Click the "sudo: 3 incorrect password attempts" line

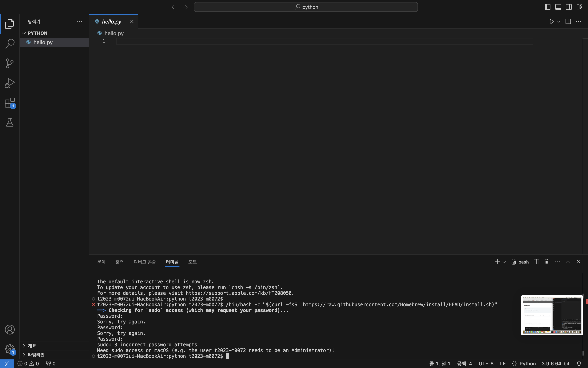147,345
